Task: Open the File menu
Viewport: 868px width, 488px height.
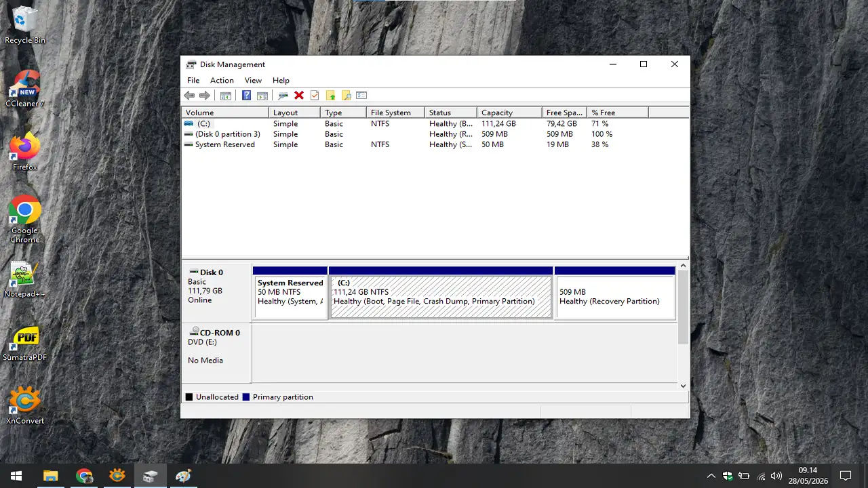Action: coord(193,80)
